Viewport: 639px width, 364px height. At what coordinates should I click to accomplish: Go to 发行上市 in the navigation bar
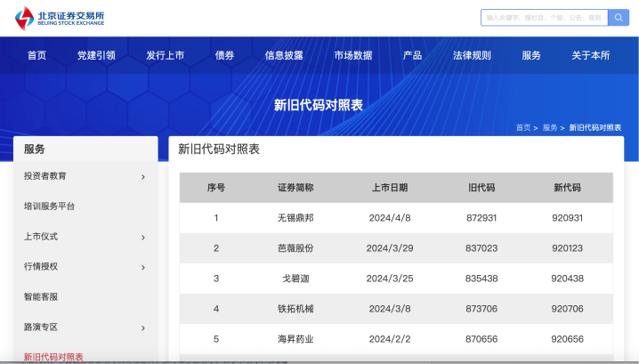coord(165,55)
